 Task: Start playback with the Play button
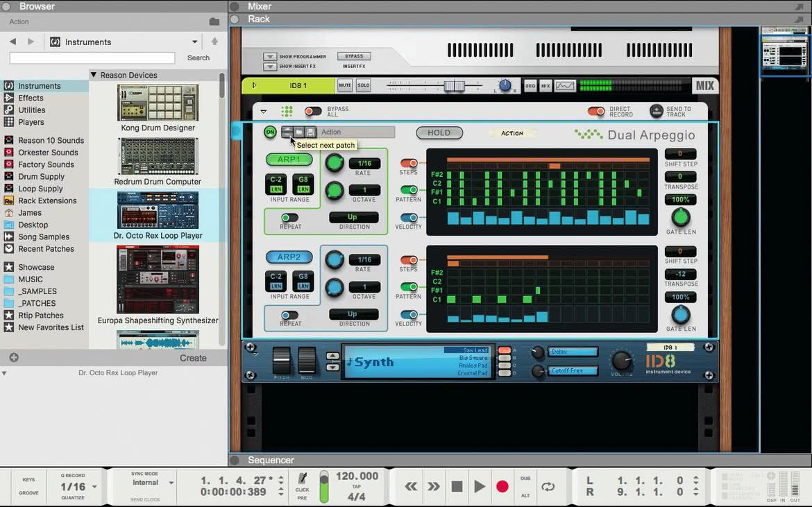pyautogui.click(x=480, y=486)
